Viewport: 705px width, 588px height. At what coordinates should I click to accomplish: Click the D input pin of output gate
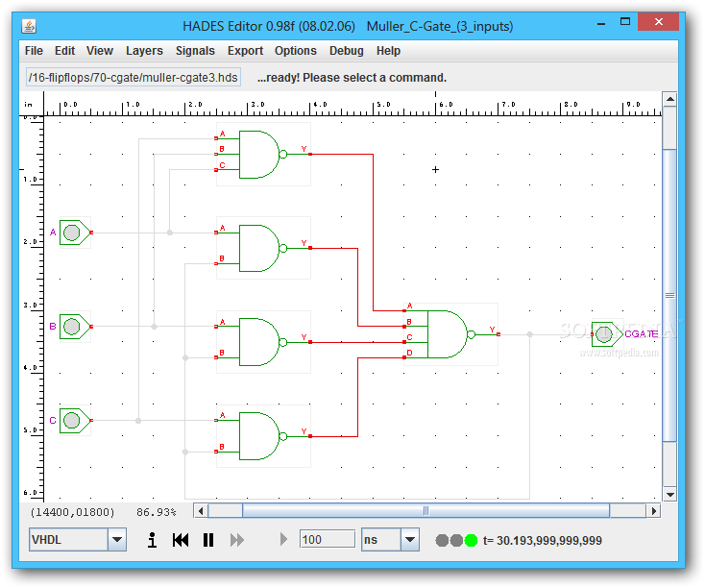(404, 357)
